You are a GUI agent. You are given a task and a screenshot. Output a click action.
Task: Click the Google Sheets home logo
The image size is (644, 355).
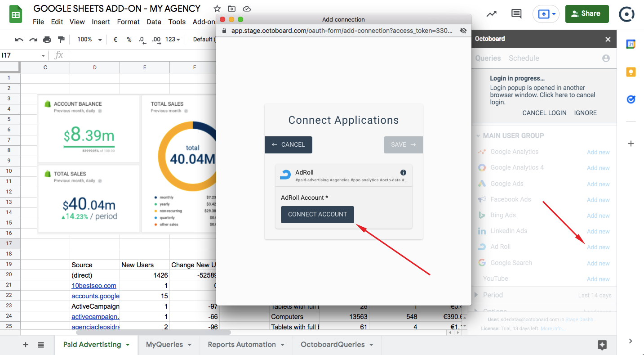[x=16, y=14]
